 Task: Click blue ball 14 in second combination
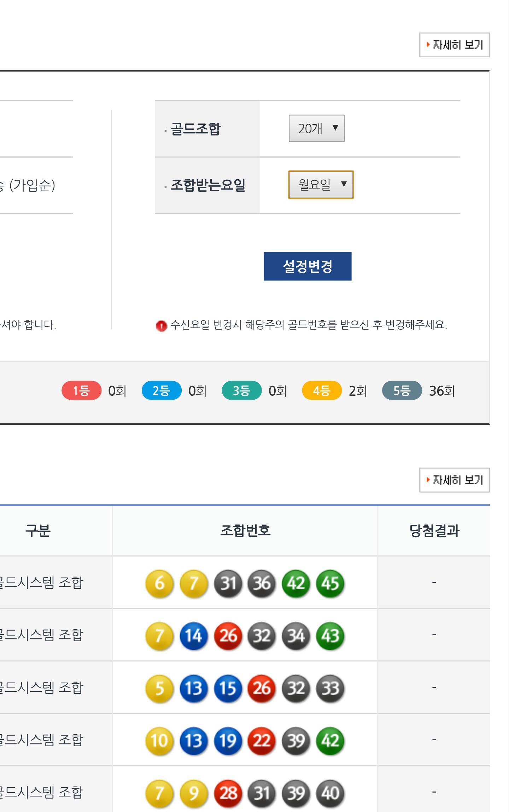[x=193, y=636]
